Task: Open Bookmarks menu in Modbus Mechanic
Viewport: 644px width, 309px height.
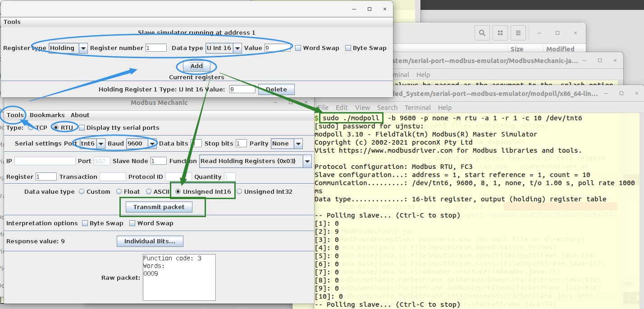Action: pos(47,115)
